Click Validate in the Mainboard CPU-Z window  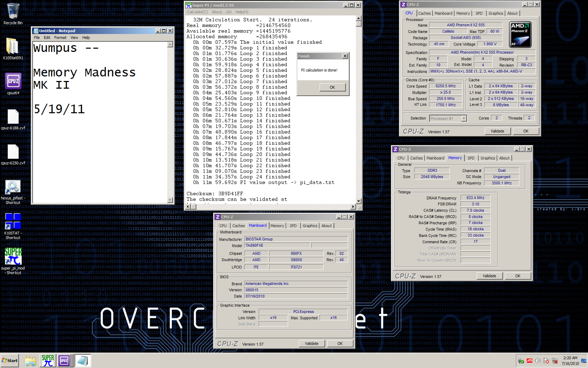tap(312, 344)
